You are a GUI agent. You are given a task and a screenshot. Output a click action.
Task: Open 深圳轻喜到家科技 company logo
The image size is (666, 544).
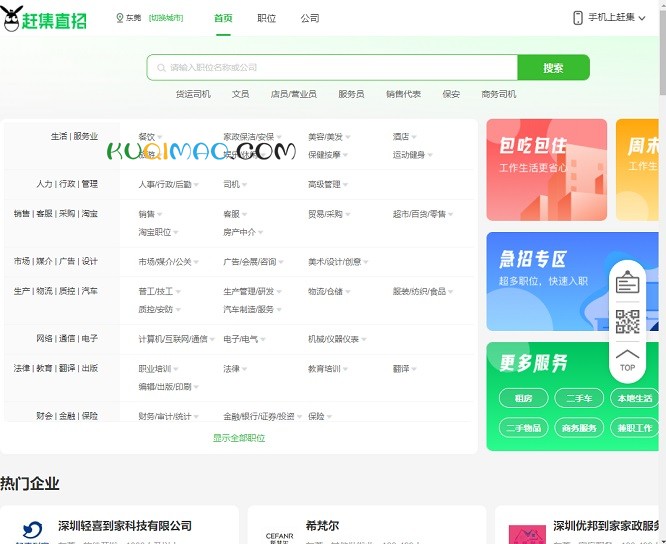[32, 532]
